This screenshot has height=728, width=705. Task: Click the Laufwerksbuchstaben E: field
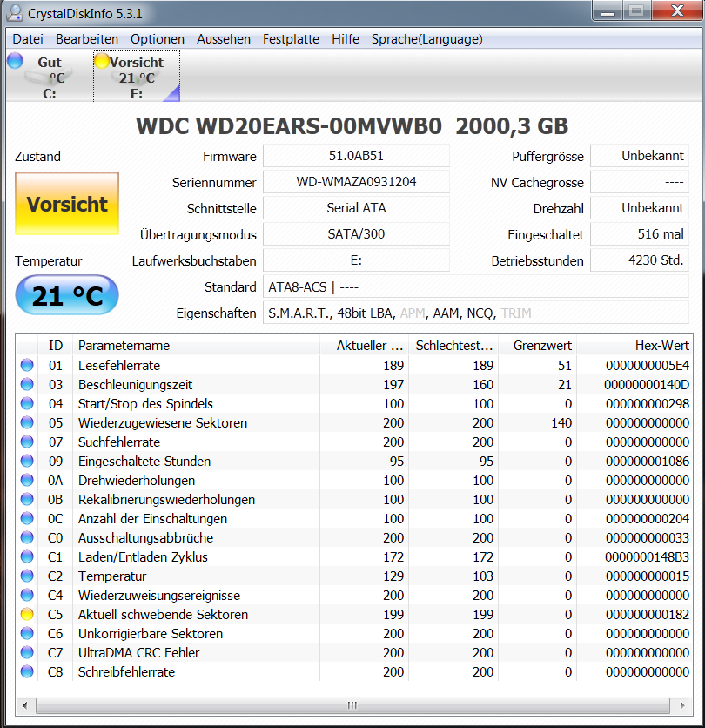[356, 260]
